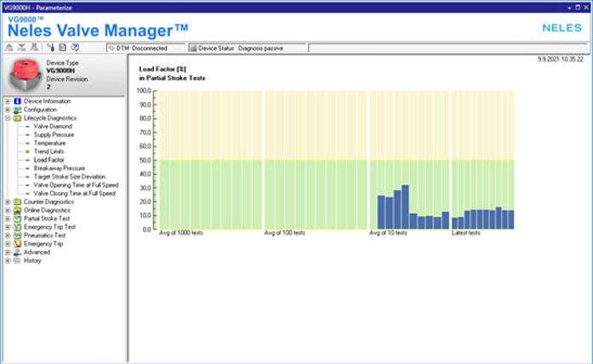Click the tallest blue bar near 30 percent
Image resolution: width=593 pixels, height=364 pixels.
click(405, 208)
